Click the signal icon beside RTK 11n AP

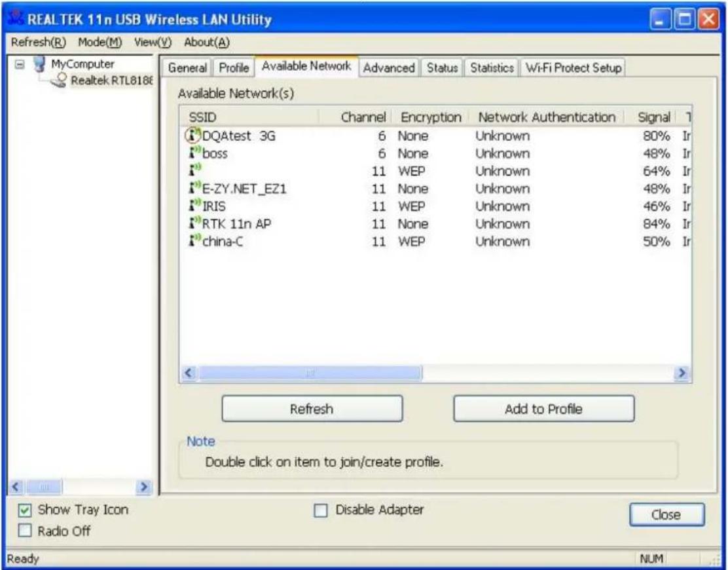click(194, 223)
